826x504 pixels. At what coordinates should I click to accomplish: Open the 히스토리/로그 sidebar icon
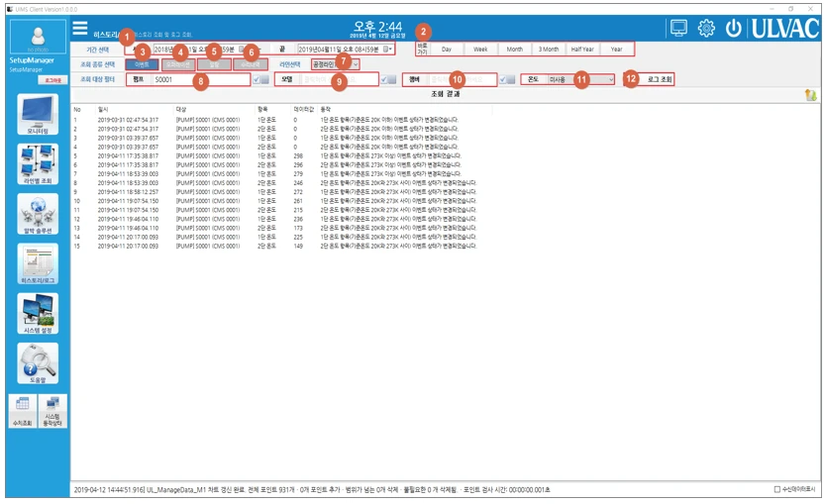pyautogui.click(x=38, y=263)
